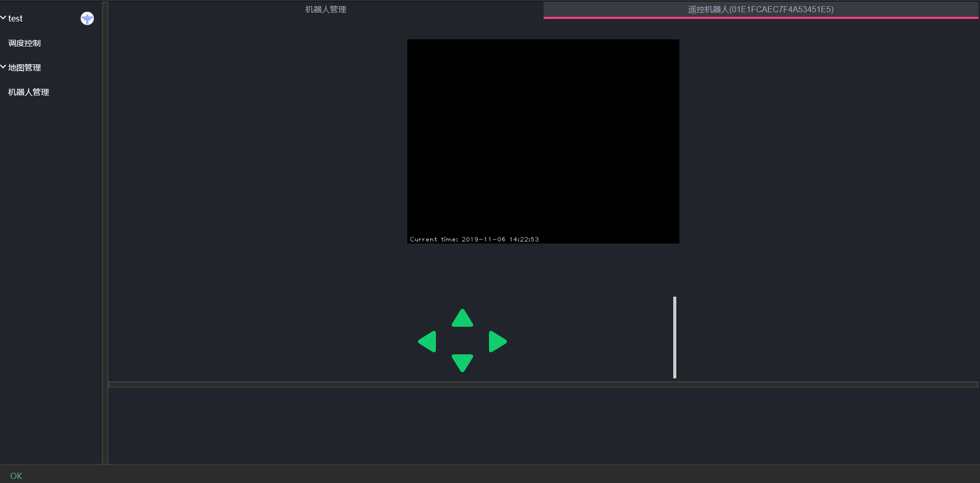Image resolution: width=980 pixels, height=483 pixels.
Task: Select the test item in the sidebar
Action: coord(15,18)
